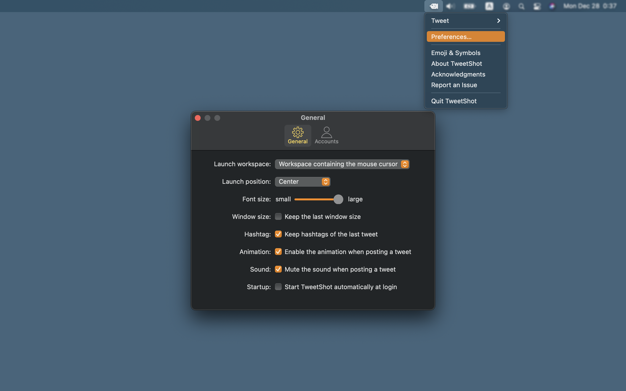
Task: Click the 'small' font size label
Action: (283, 199)
